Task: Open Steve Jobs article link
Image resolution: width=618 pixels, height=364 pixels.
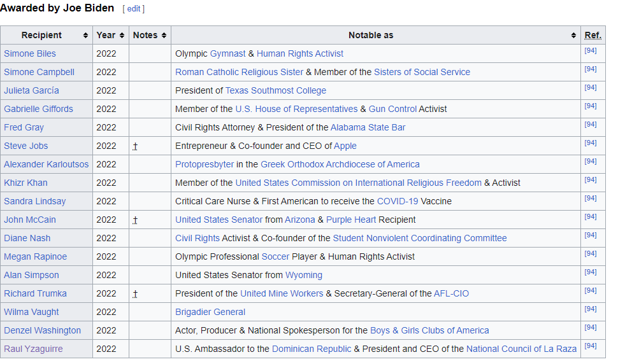Action: pos(26,146)
